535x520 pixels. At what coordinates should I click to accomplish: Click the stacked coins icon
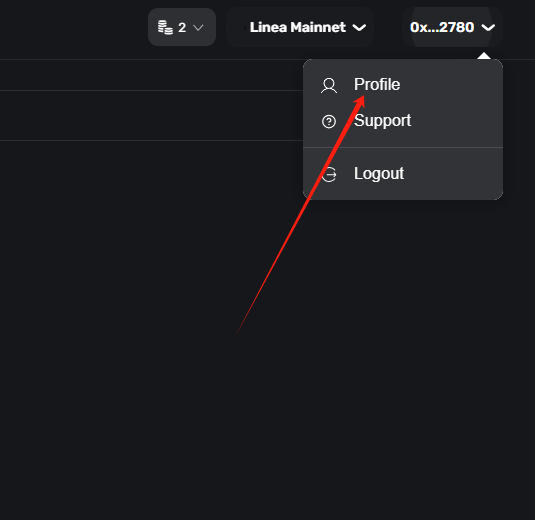coord(165,27)
